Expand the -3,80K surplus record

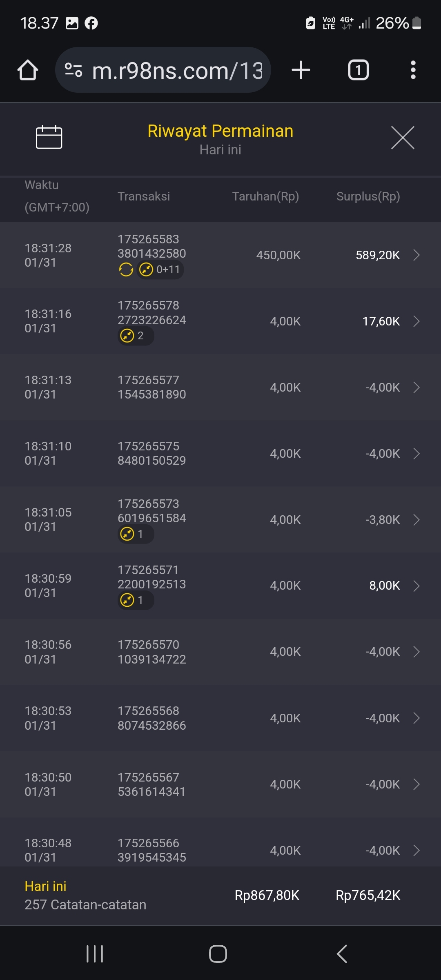click(x=416, y=520)
